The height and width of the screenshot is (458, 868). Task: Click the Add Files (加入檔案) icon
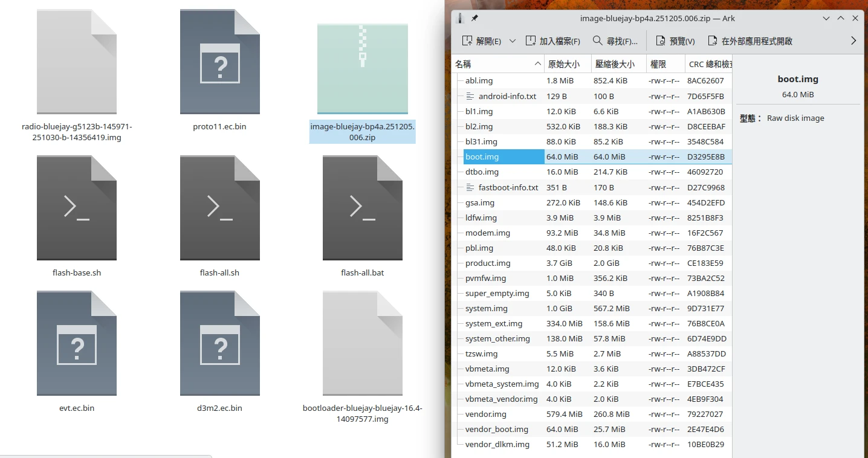(531, 41)
